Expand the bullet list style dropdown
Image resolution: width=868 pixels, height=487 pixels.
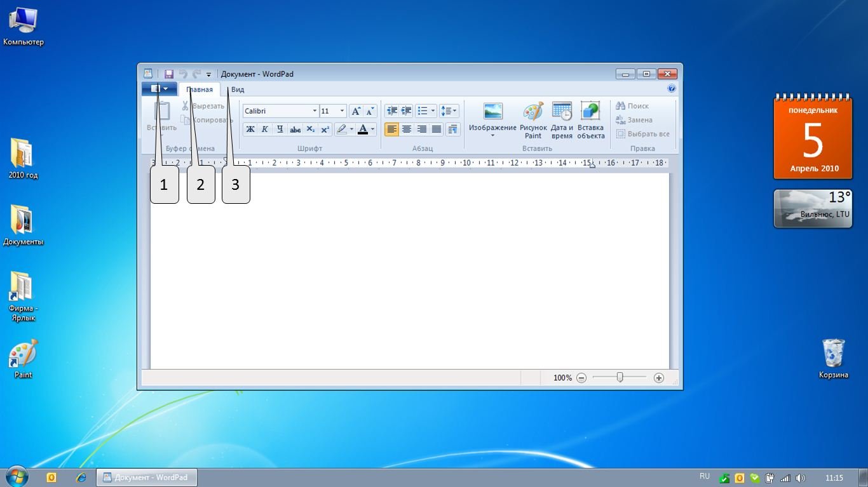(x=433, y=111)
